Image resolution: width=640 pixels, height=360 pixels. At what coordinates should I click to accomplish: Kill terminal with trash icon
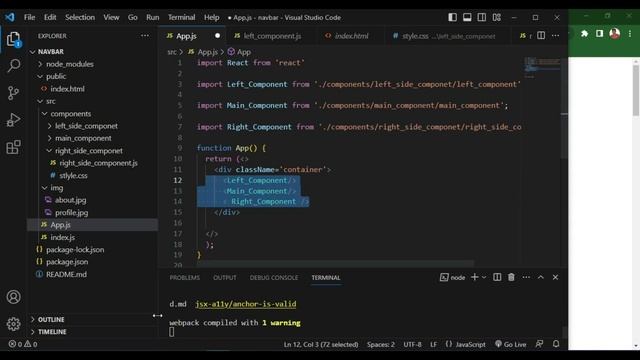point(511,277)
